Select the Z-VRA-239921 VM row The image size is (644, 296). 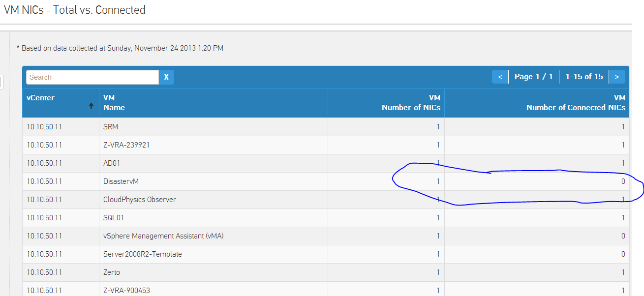[x=126, y=145]
